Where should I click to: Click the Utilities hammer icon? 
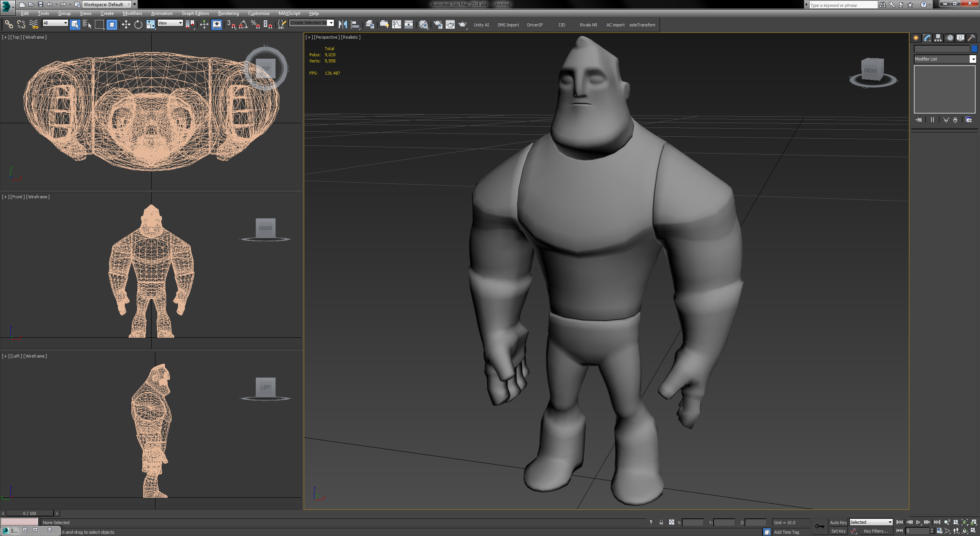click(x=972, y=38)
